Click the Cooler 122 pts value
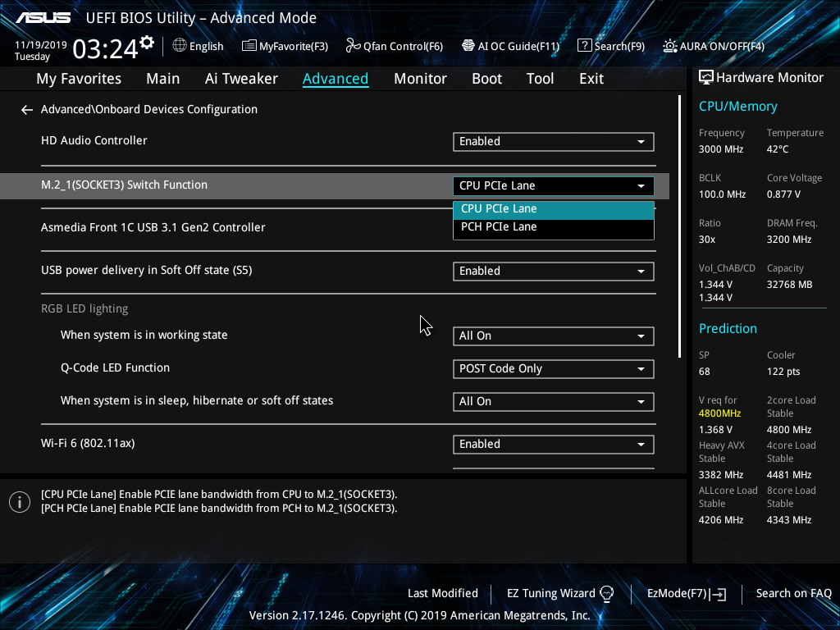This screenshot has width=840, height=630. [783, 372]
